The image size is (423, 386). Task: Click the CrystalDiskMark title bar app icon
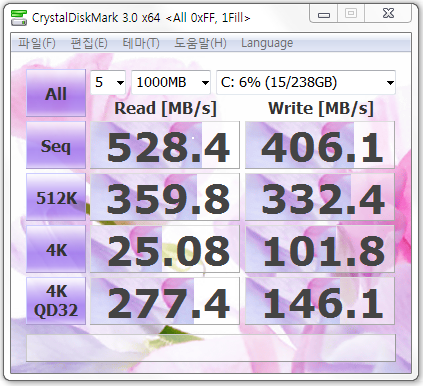coord(19,18)
